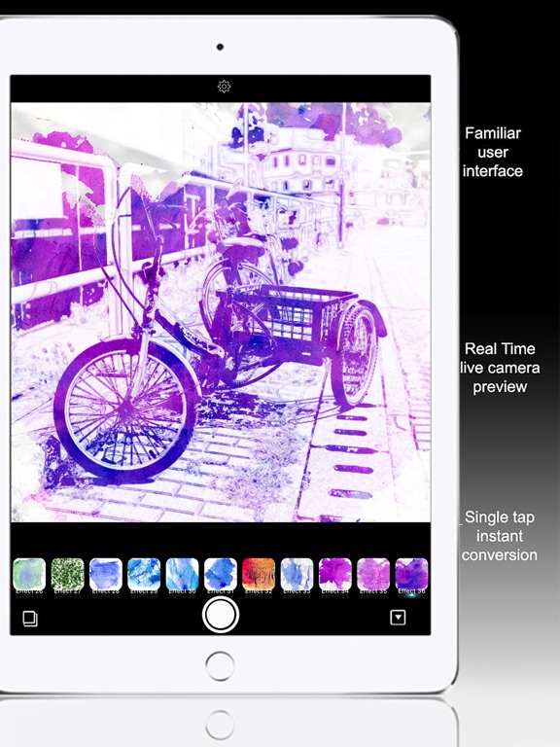Apply the Effect 30 sky blue filter
The image size is (560, 747).
183,575
